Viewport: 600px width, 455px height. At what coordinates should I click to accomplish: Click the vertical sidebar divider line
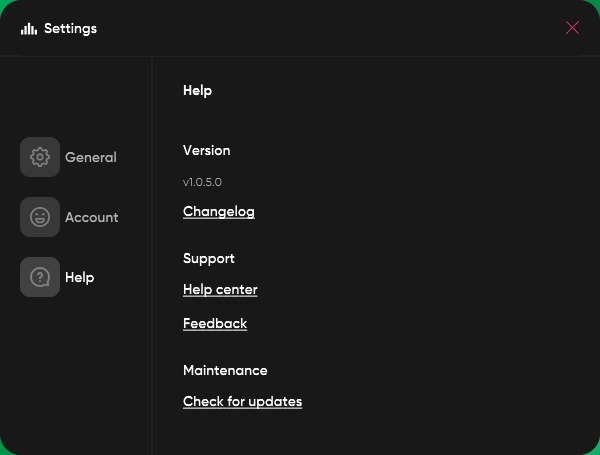click(152, 250)
